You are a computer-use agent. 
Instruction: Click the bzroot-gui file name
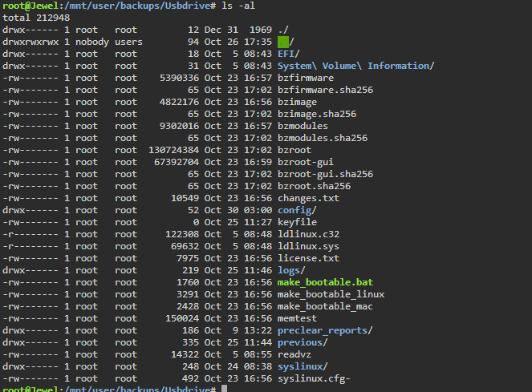[306, 162]
